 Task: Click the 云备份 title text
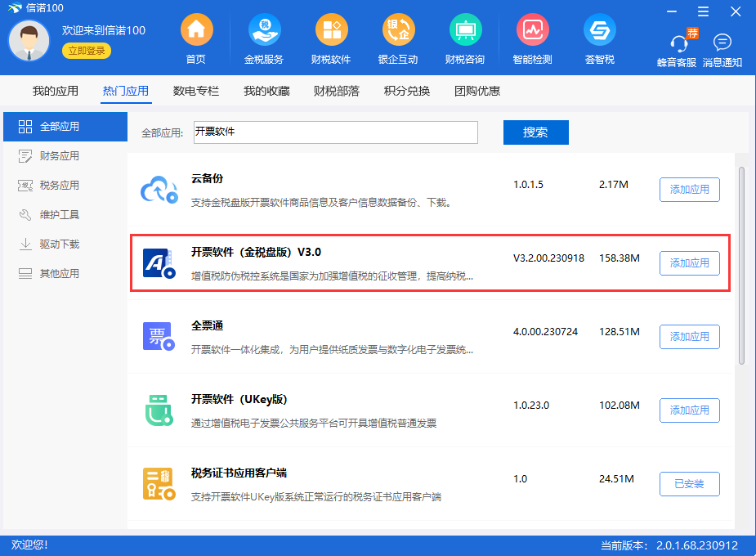coord(208,178)
